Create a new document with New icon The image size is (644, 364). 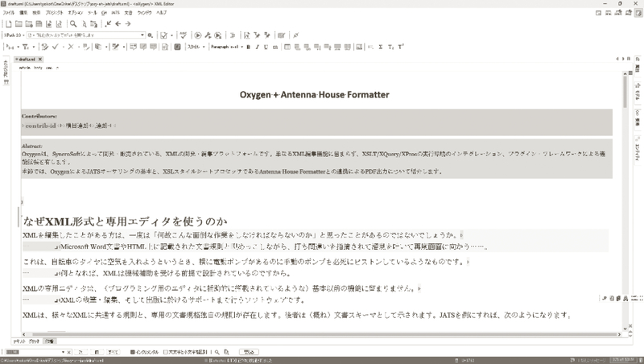click(8, 24)
